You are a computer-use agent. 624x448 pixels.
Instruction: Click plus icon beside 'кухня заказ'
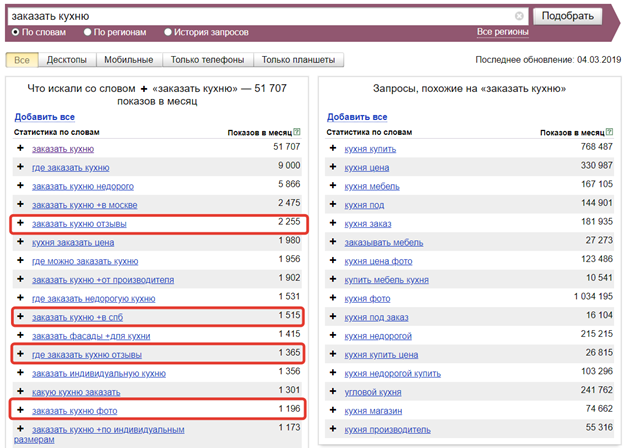point(333,223)
